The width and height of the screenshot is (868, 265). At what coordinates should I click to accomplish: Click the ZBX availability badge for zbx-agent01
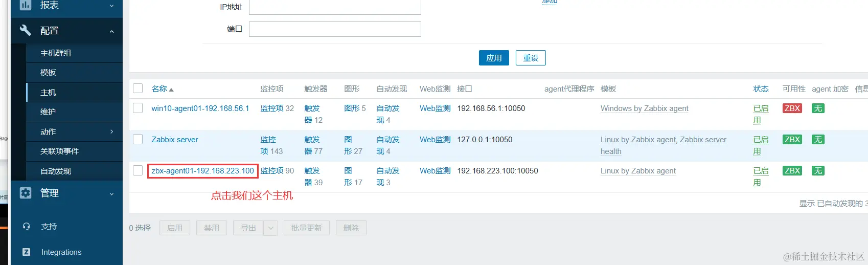point(792,170)
